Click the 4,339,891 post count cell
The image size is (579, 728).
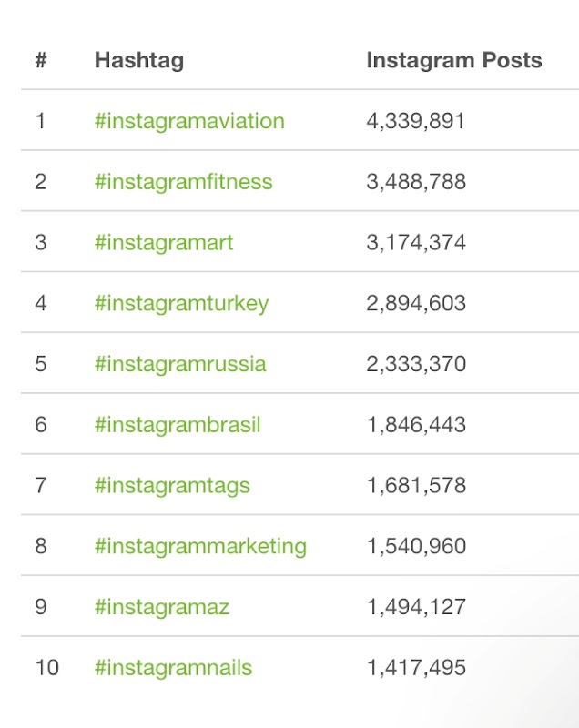coord(415,121)
